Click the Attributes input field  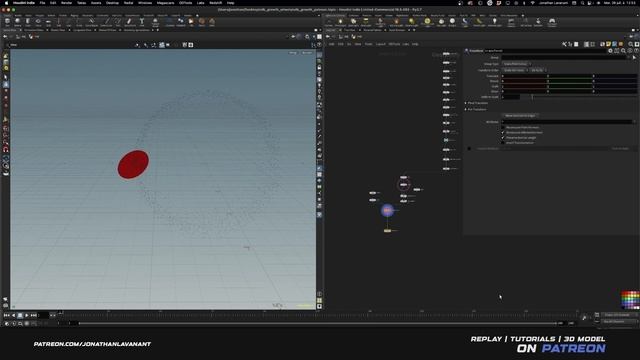coord(567,122)
